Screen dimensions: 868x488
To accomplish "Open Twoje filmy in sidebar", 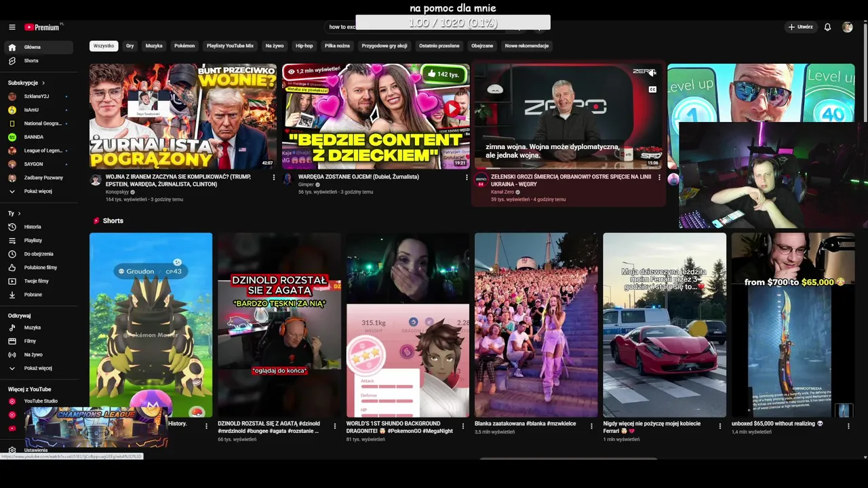I will [39, 281].
